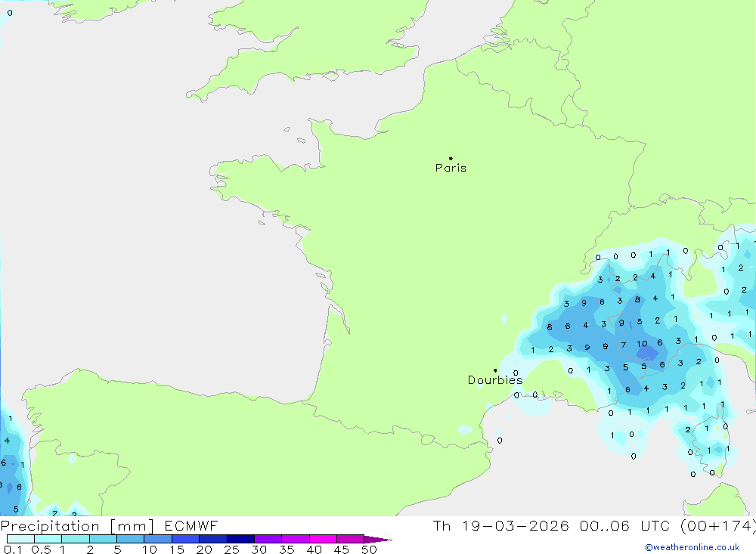Select the 10–15 mm legend color box
This screenshot has height=554, width=756.
click(158, 539)
